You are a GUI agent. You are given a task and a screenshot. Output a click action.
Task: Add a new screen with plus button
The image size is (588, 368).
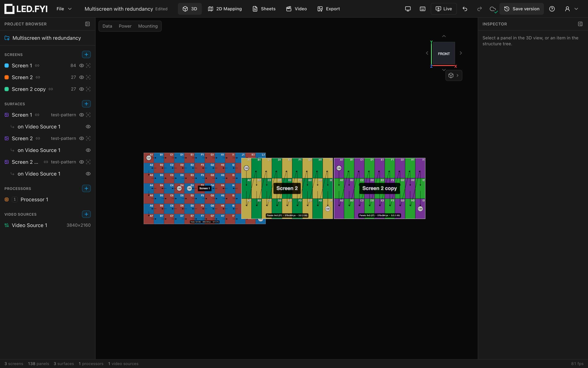click(x=86, y=54)
